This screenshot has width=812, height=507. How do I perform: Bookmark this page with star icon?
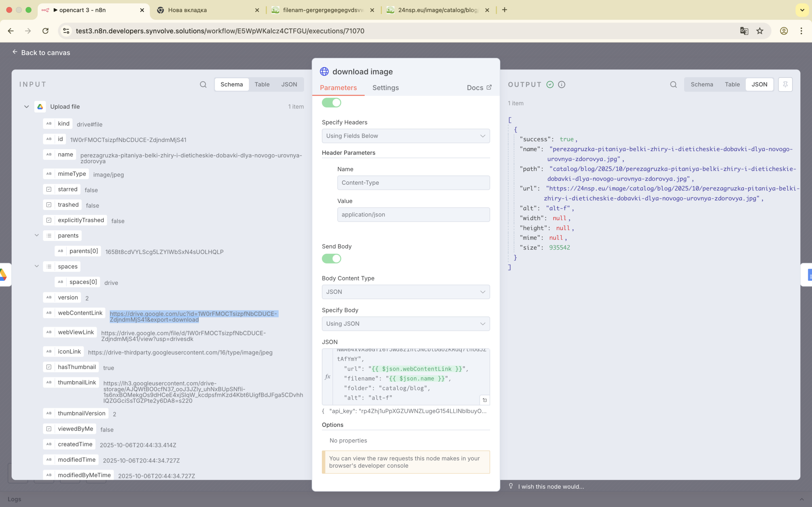pos(760,31)
